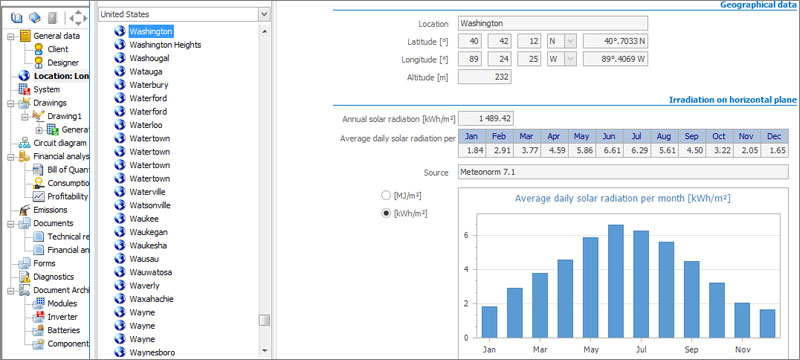This screenshot has height=360, width=800.
Task: Open the latitude N hemisphere dropdown
Action: 570,41
